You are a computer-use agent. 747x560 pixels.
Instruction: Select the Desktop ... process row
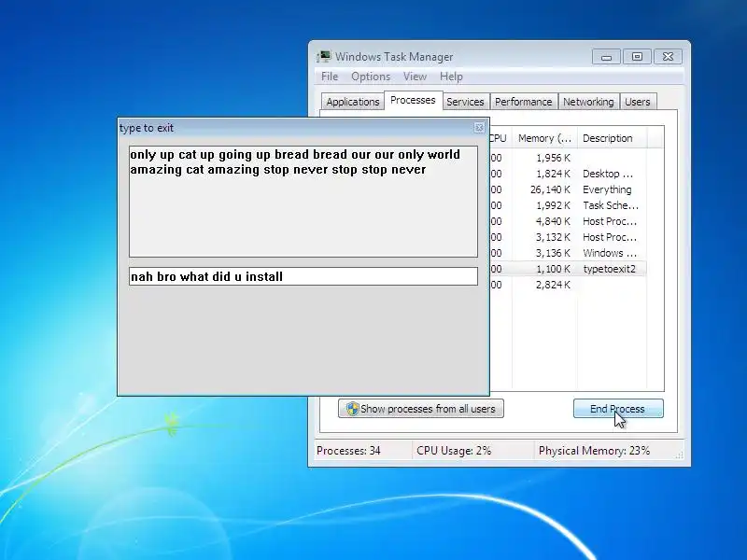click(x=568, y=174)
